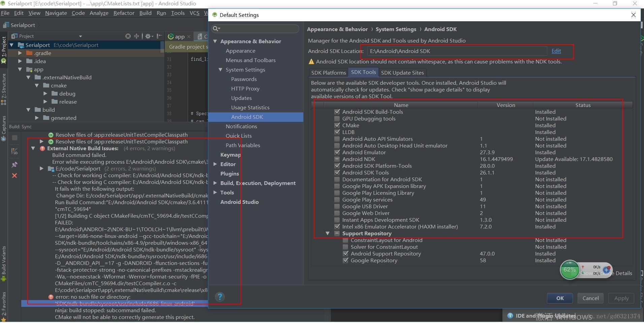This screenshot has width=644, height=323.
Task: Collapse External Native Build Issues node
Action: [33, 149]
